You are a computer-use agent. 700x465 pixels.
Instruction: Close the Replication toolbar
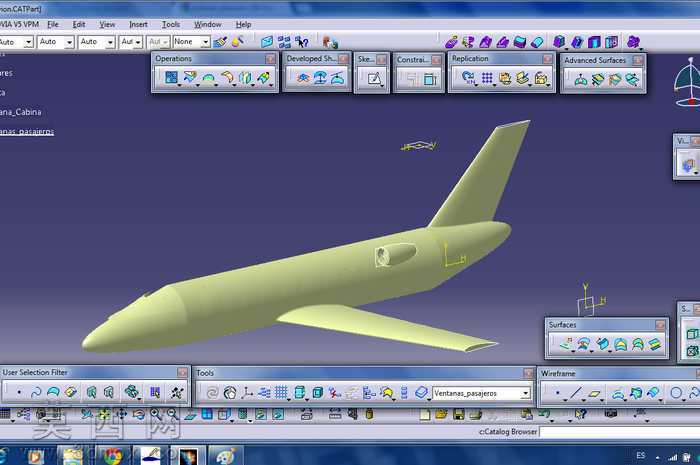[x=547, y=59]
